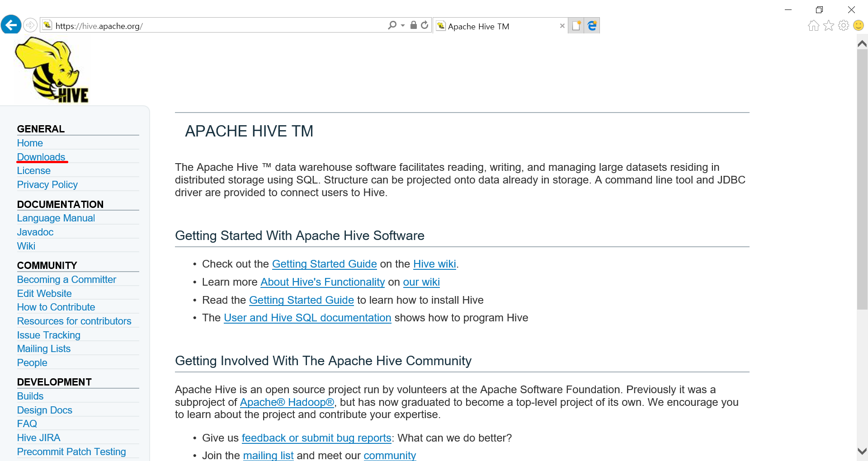Image resolution: width=868 pixels, height=461 pixels.
Task: Click the Home house icon in toolbar
Action: point(813,26)
